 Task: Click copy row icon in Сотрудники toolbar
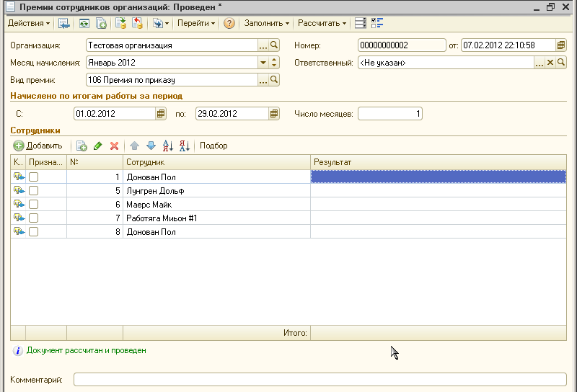pyautogui.click(x=82, y=146)
